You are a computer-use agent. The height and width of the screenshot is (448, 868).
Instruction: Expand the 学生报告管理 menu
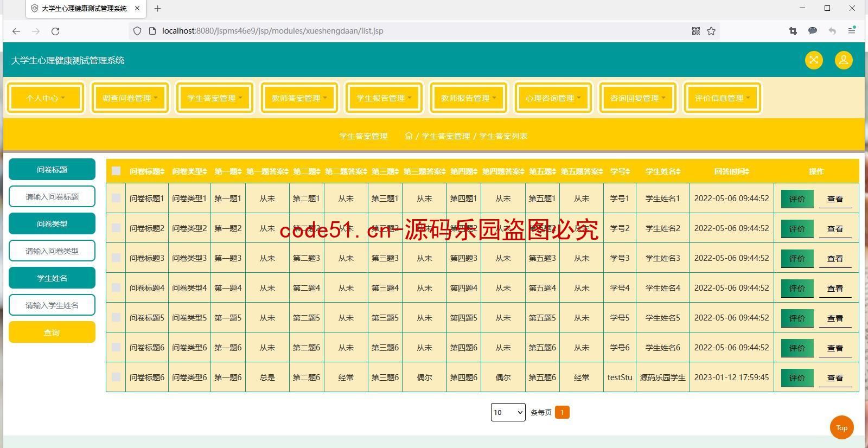coord(384,98)
